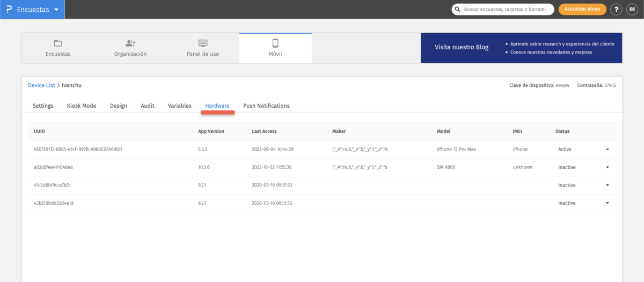Click the QuestionPro logo icon

(x=9, y=10)
